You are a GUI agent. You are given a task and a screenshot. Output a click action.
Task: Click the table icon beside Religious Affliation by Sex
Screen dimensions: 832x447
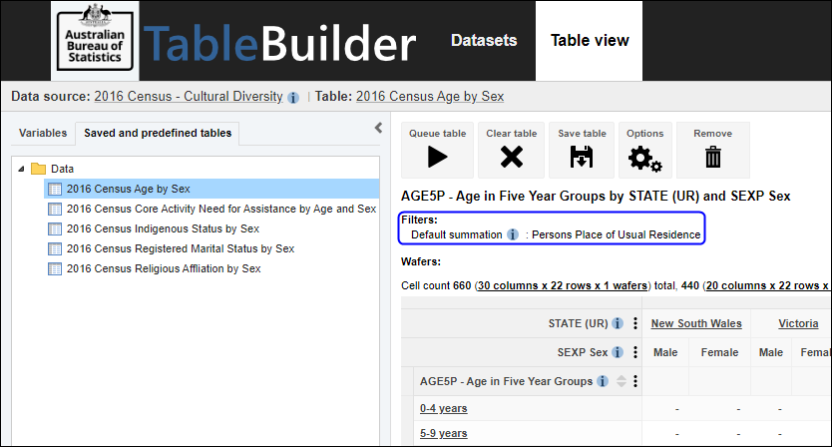(55, 269)
